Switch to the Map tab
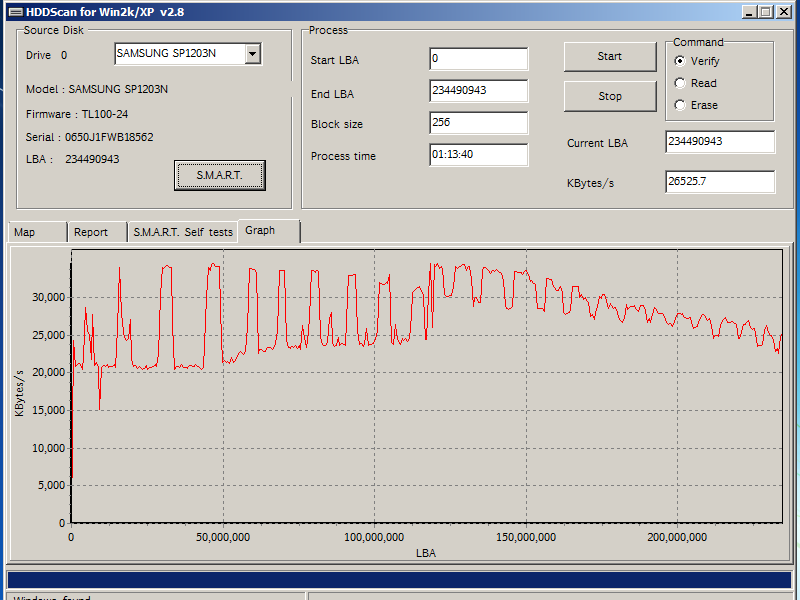800x600 pixels. [26, 232]
